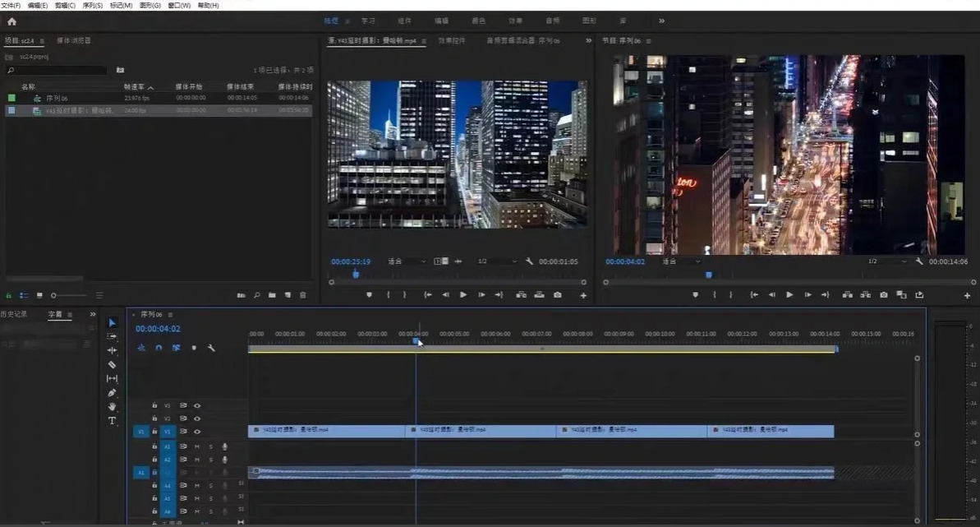
Task: Delete selected item with project trash icon
Action: point(303,295)
